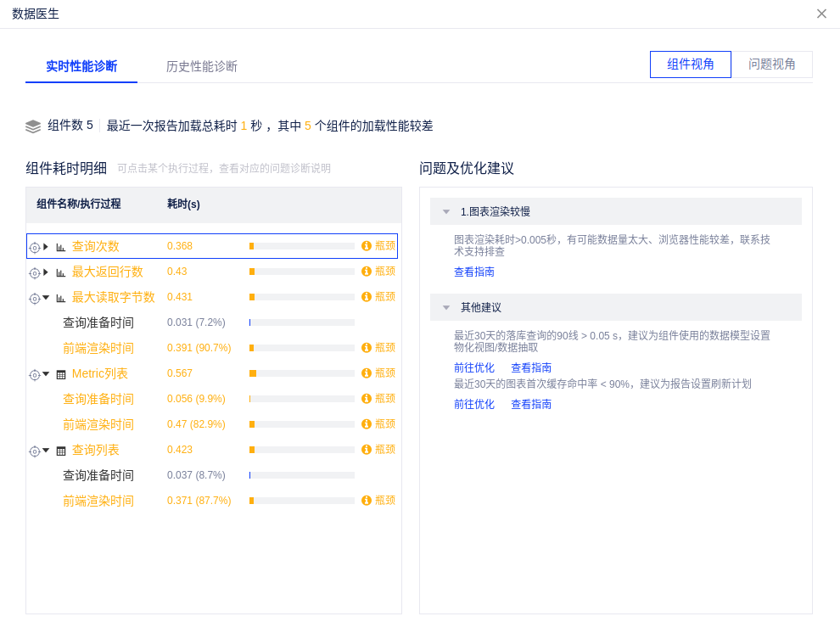This screenshot has width=840, height=622.
Task: Switch to 组件视角 view
Action: (690, 64)
